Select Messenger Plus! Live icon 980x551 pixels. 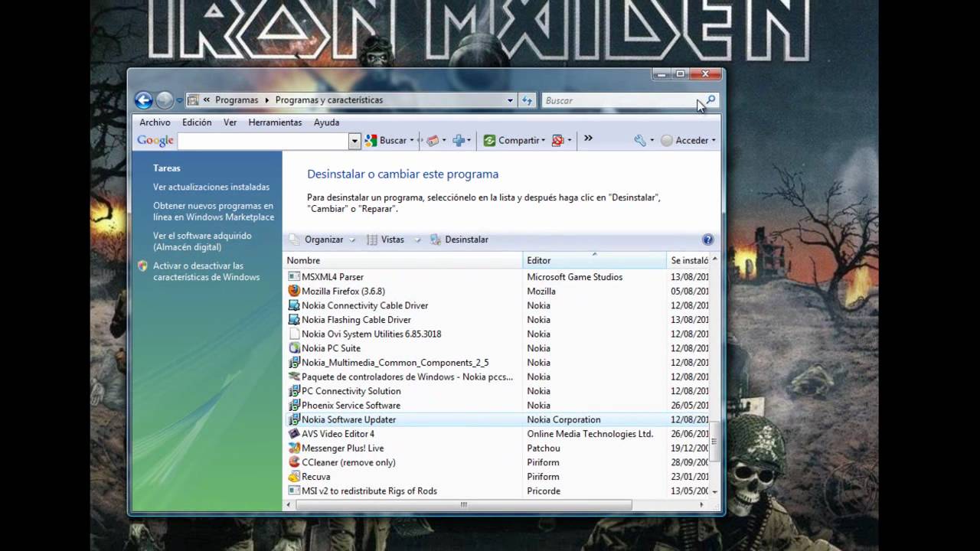(294, 448)
